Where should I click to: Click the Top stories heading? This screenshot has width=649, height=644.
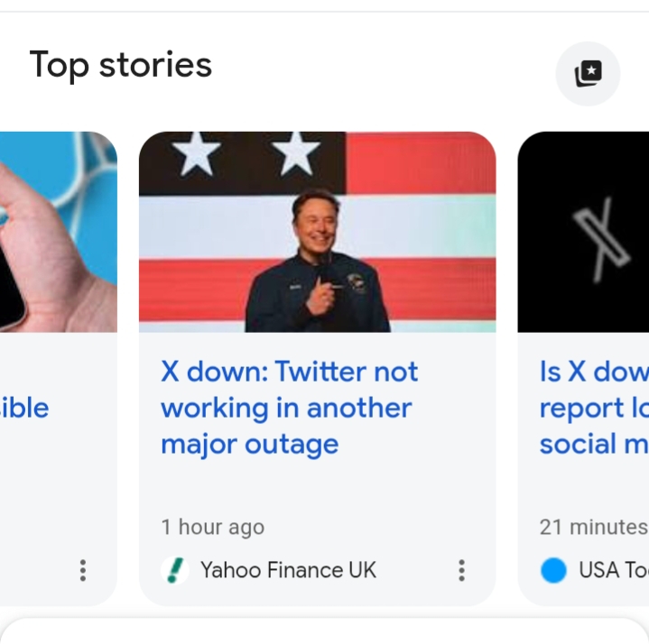pos(120,65)
